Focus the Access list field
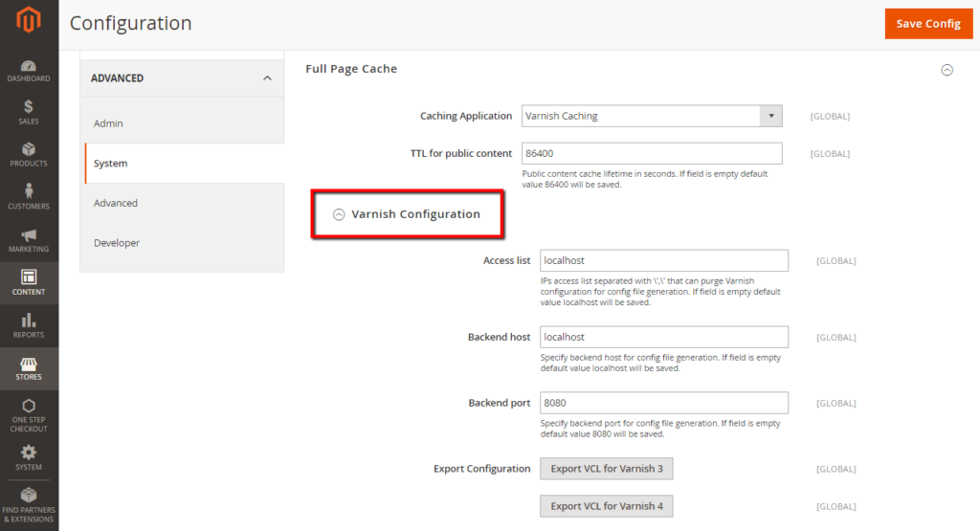This screenshot has height=531, width=980. tap(664, 260)
